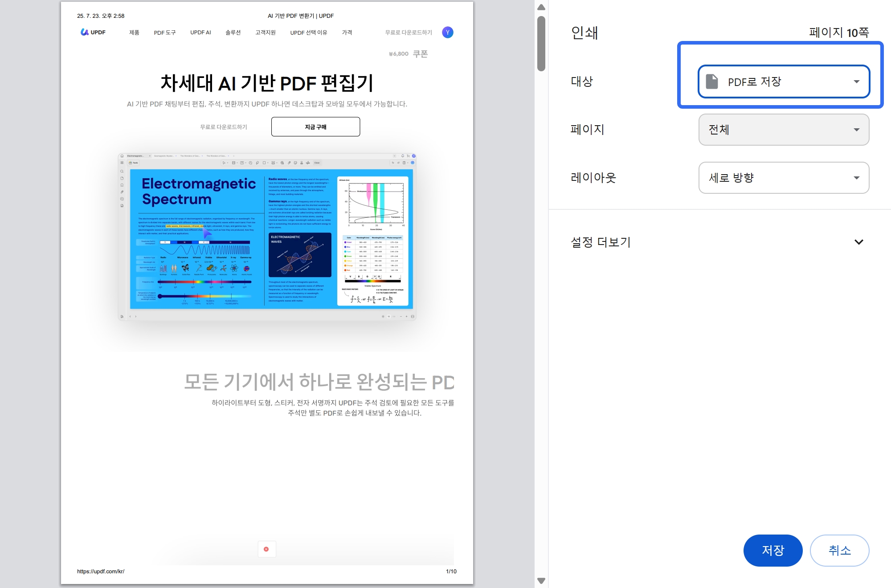Click the 솔루션 menu item in the preview
Screen dimensions: 891x588
coord(233,33)
